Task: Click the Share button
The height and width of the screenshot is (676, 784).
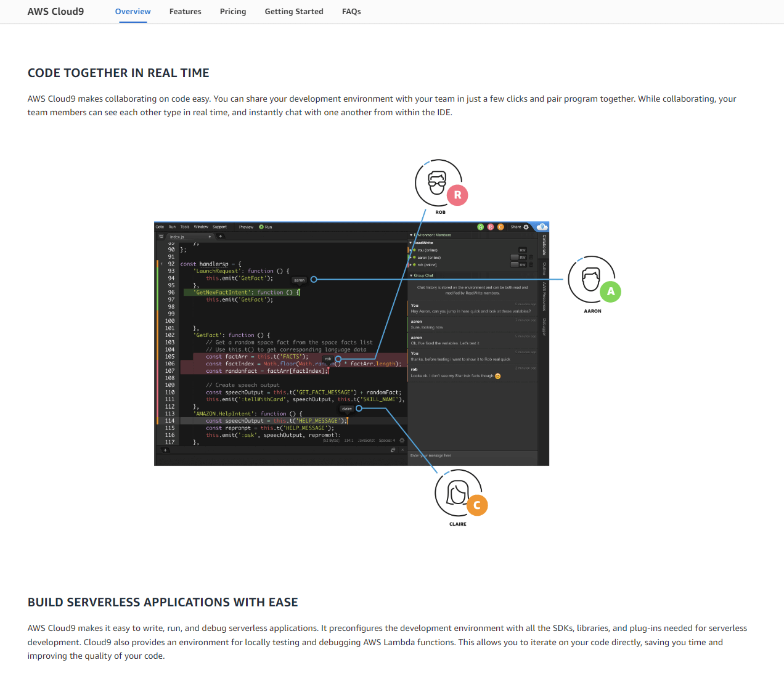Action: coord(516,227)
